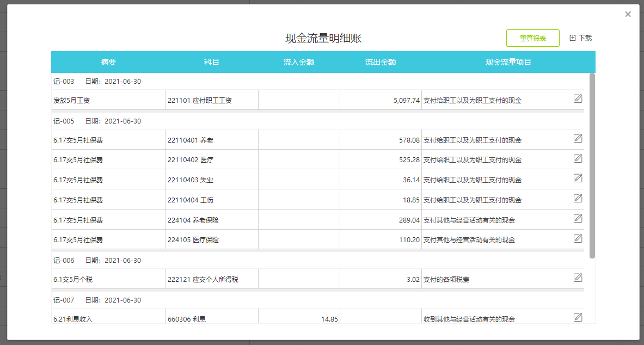Click edit icon for 660306 利息 row
The image size is (644, 345).
tap(578, 317)
